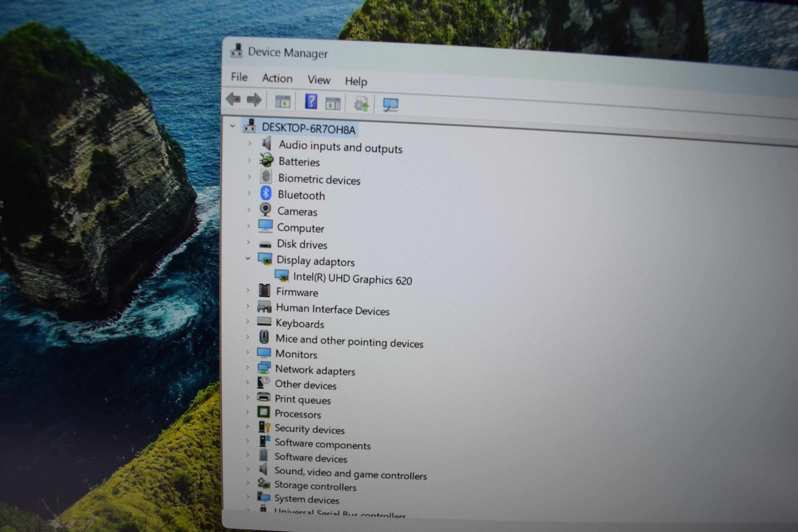Open the Action menu
The height and width of the screenshot is (532, 798).
[x=277, y=78]
